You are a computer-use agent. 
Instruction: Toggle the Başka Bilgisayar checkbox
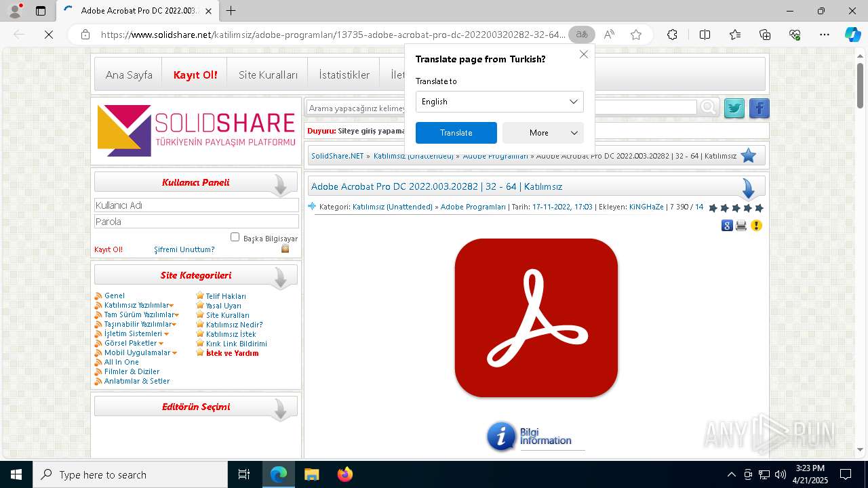235,237
